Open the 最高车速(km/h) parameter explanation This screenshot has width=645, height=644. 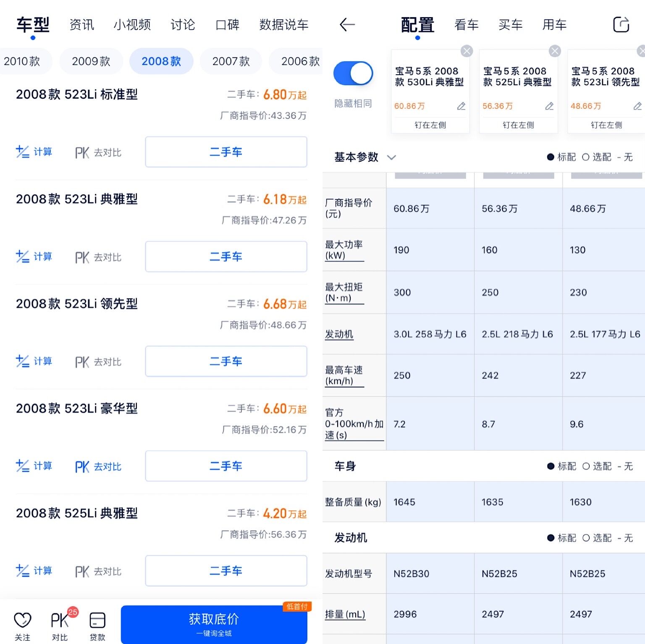pos(344,376)
